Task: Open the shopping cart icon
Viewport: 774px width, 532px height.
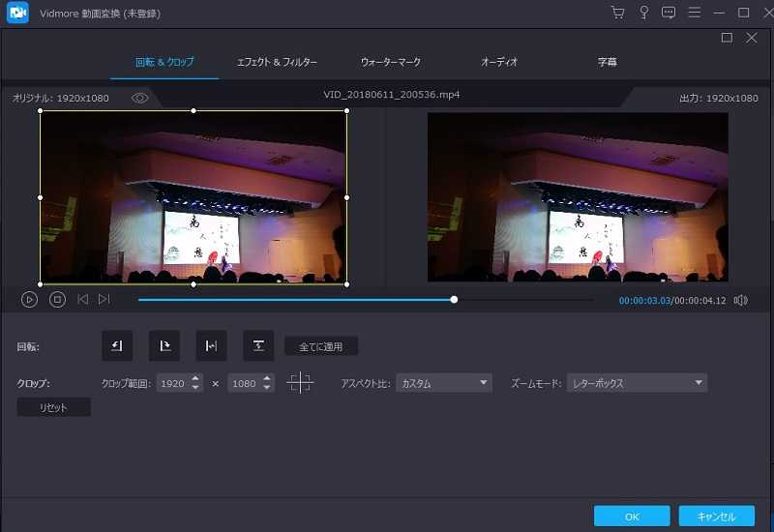Action: (618, 13)
